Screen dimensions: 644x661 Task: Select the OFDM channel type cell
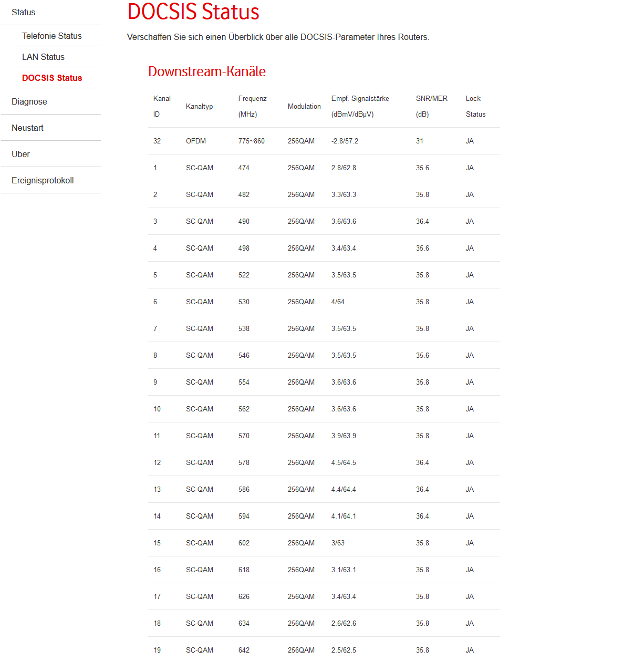pos(196,141)
